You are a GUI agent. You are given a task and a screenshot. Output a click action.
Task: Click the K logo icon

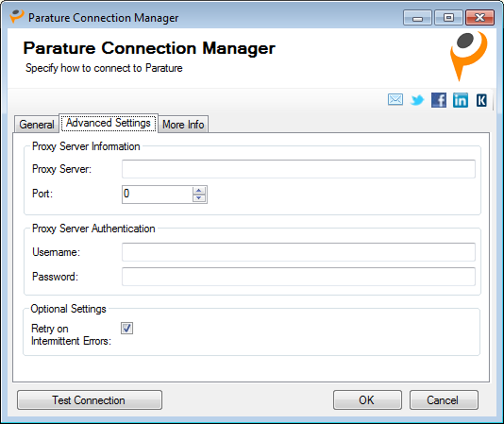click(x=481, y=100)
